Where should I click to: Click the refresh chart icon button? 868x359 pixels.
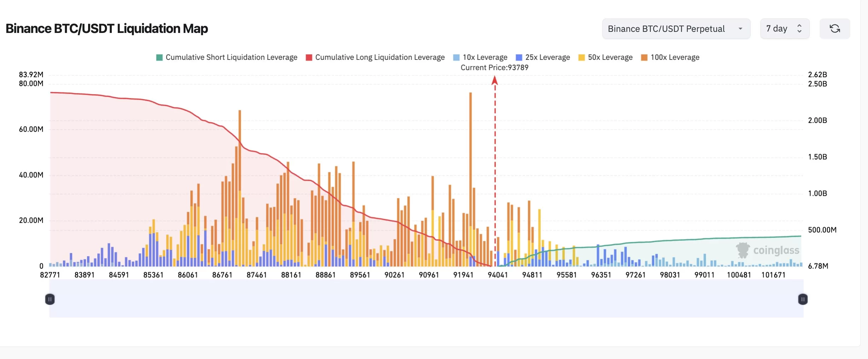[x=834, y=29]
